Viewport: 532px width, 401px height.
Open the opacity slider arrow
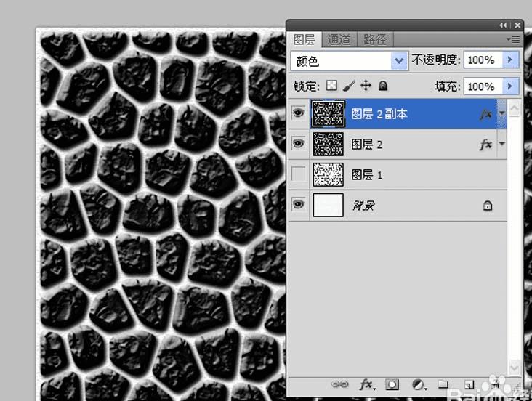coord(510,60)
